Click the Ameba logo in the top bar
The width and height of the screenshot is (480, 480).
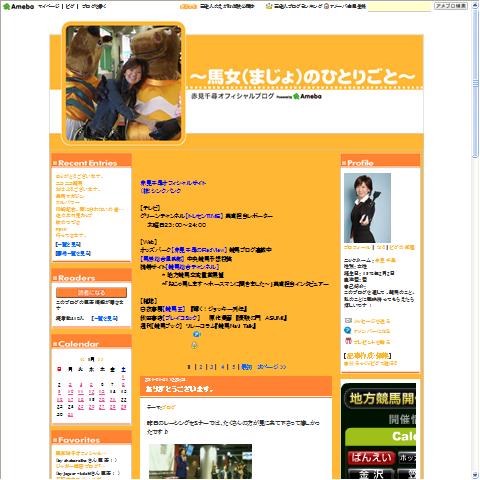[18, 6]
